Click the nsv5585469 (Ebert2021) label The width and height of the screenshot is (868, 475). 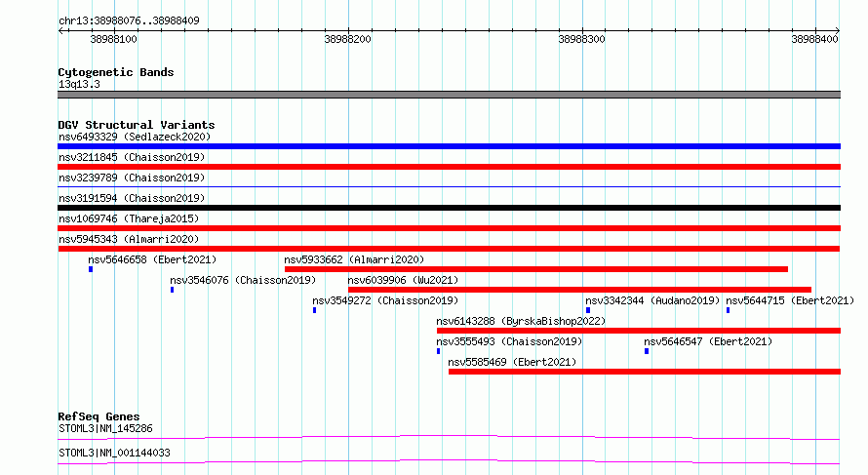tap(512, 362)
